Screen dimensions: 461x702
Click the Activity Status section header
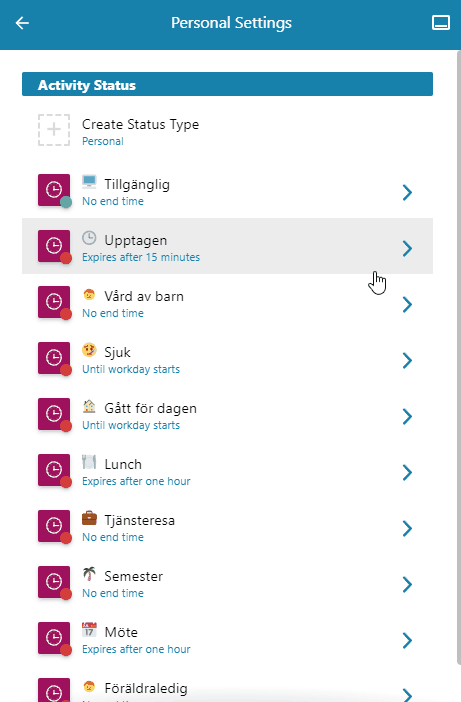click(227, 84)
